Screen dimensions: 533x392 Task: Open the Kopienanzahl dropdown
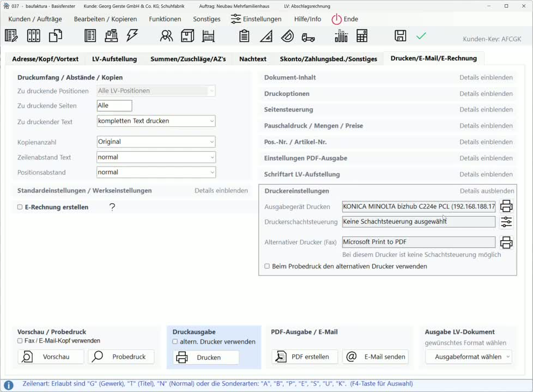coord(156,142)
